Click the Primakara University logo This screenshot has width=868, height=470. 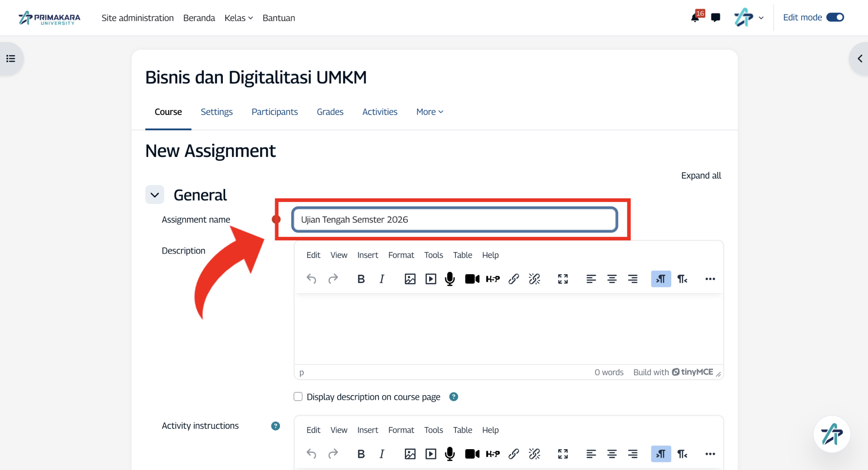49,18
